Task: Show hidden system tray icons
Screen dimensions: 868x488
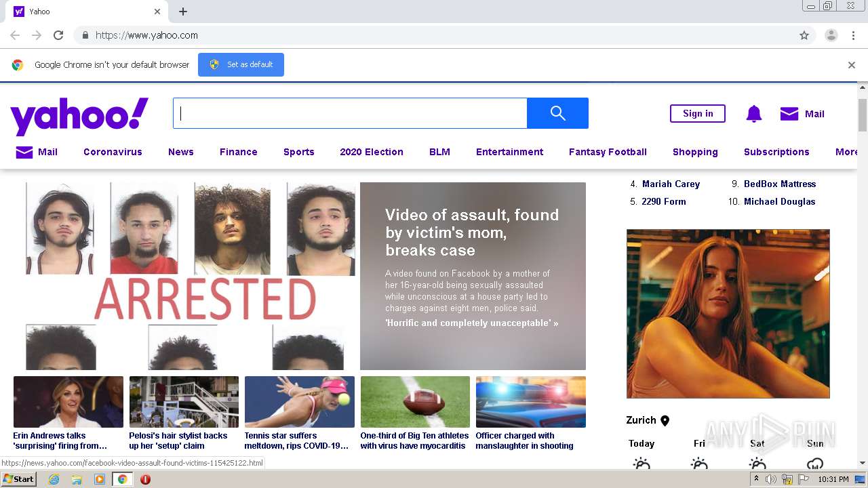Action: click(x=757, y=479)
